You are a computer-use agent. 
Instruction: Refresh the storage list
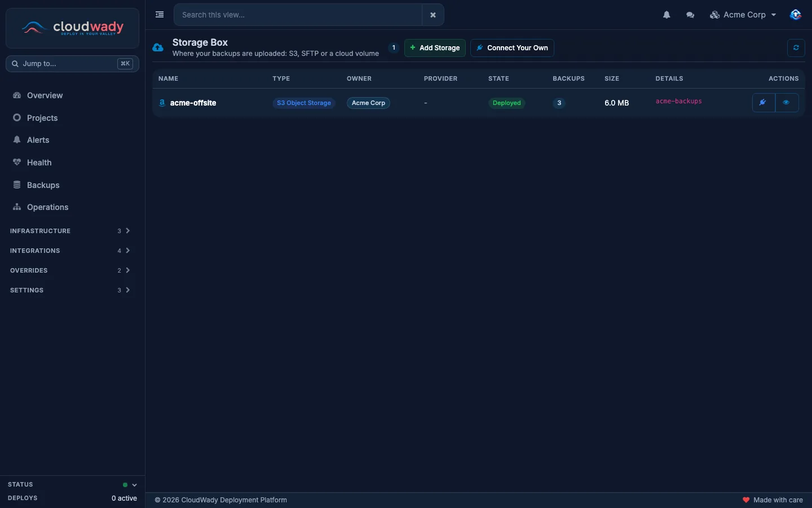pos(796,48)
